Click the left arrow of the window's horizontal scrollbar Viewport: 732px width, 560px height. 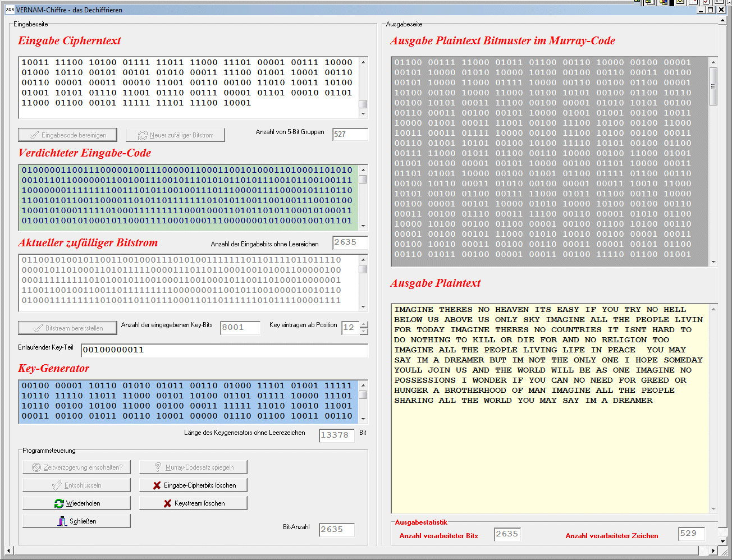point(8,551)
